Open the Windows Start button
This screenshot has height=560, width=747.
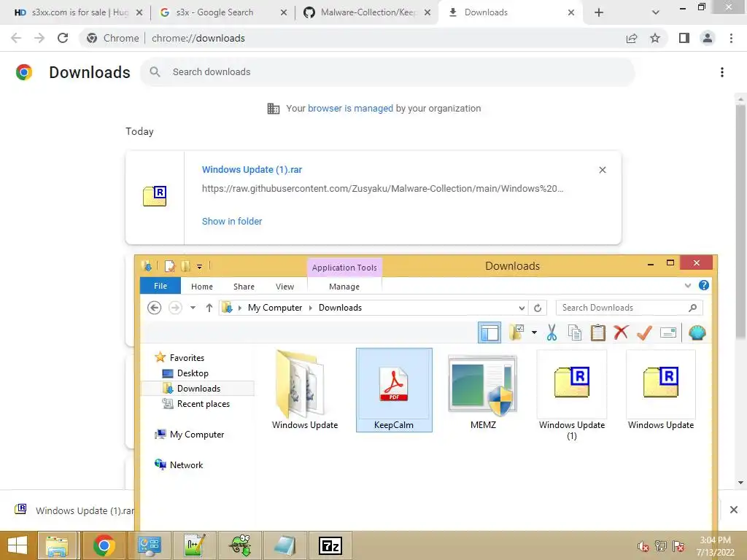(18, 545)
